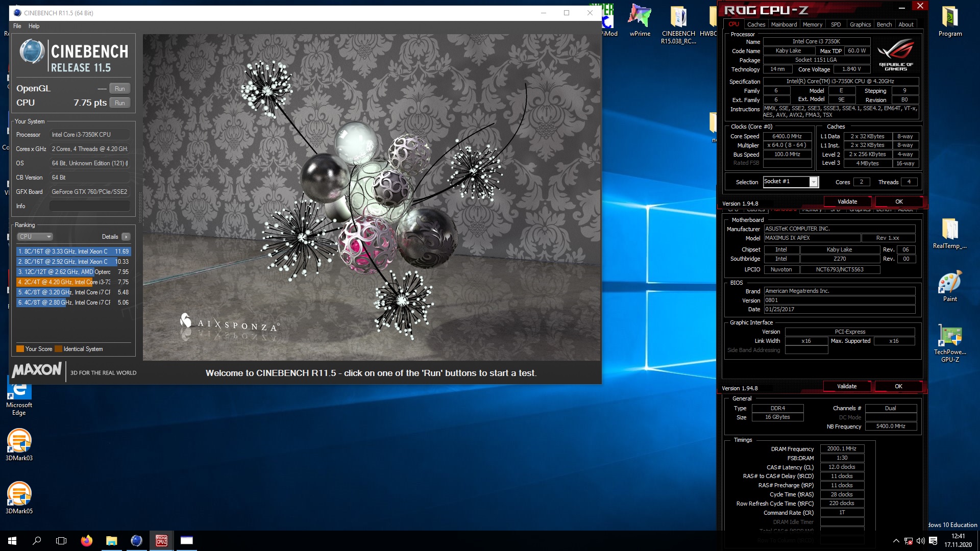Open the CPU ranking type dropdown

tap(35, 237)
